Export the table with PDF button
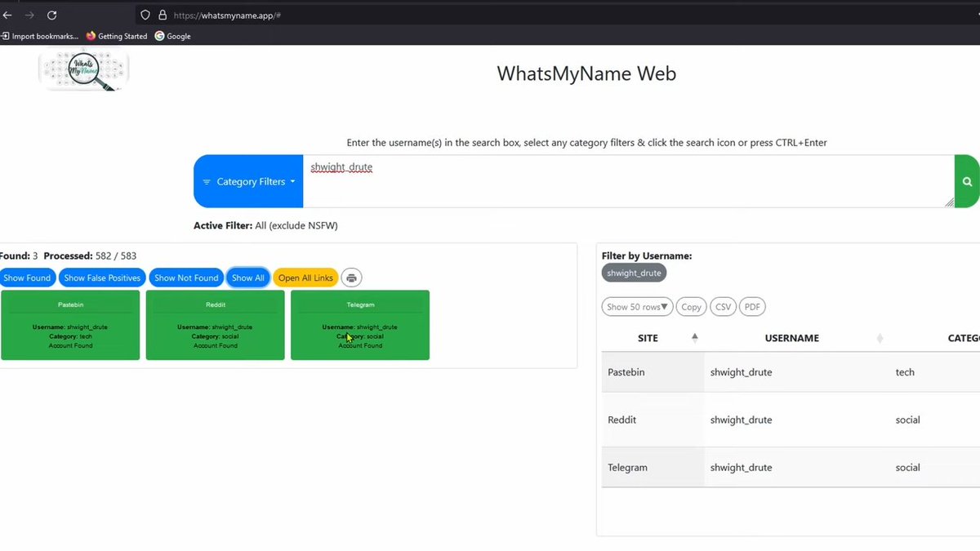The height and width of the screenshot is (551, 980). 752,307
